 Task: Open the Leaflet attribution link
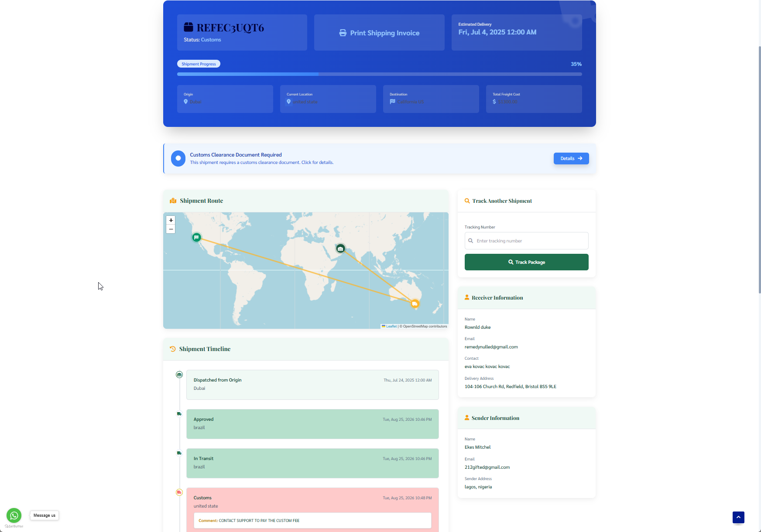(391, 326)
